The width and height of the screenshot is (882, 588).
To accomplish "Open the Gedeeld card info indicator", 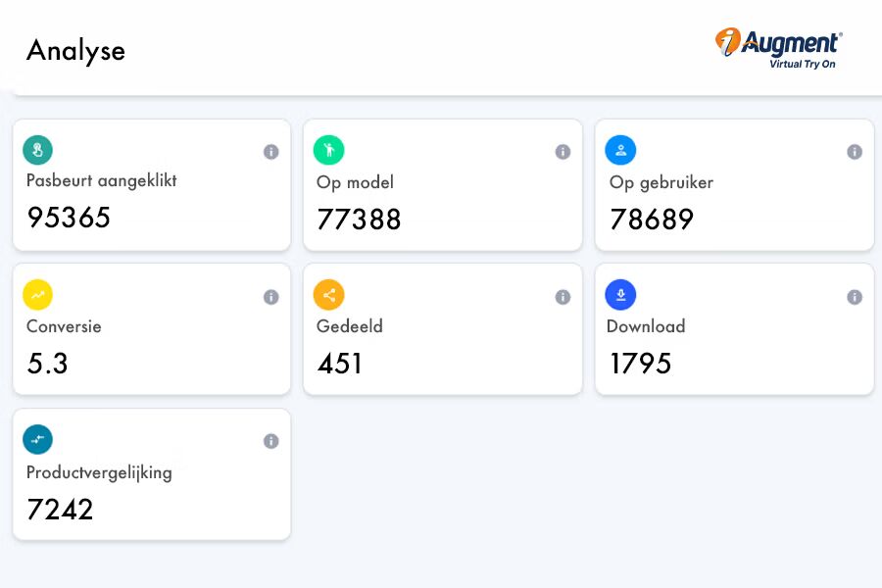I will point(563,296).
